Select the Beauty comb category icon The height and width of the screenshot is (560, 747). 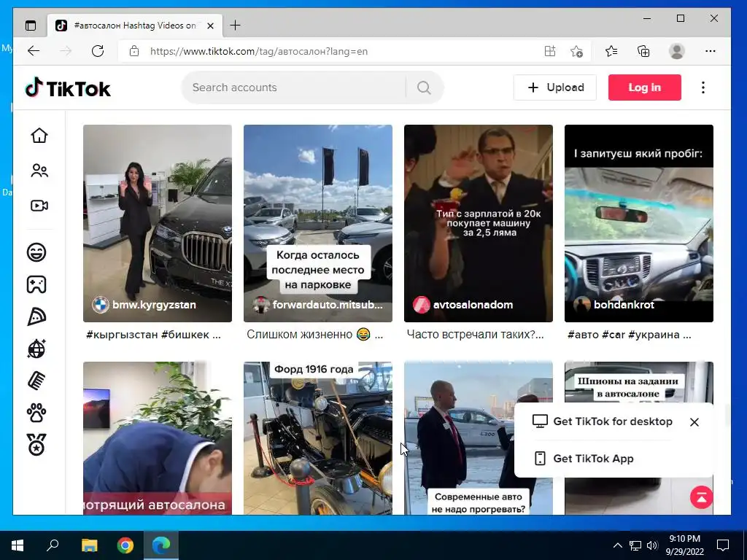tap(36, 381)
